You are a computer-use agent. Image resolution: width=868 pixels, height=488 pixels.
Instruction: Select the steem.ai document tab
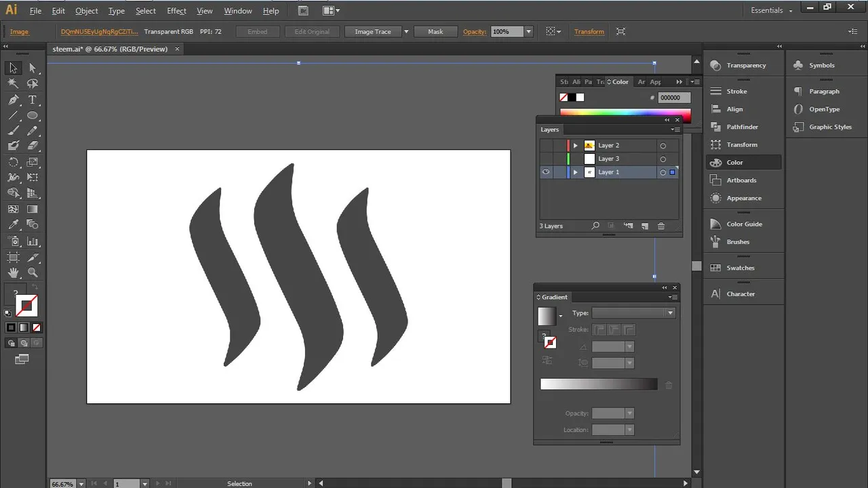pos(111,49)
